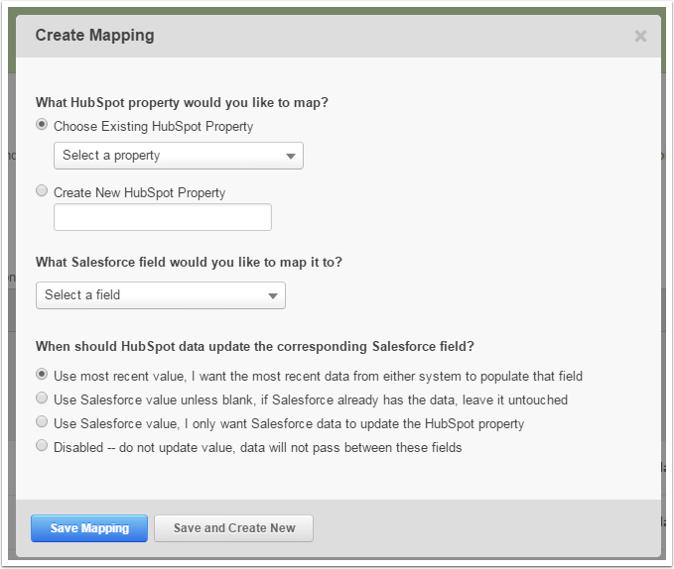The image size is (674, 569).
Task: Choose Use Salesforce value unless blank option
Action: [x=42, y=398]
